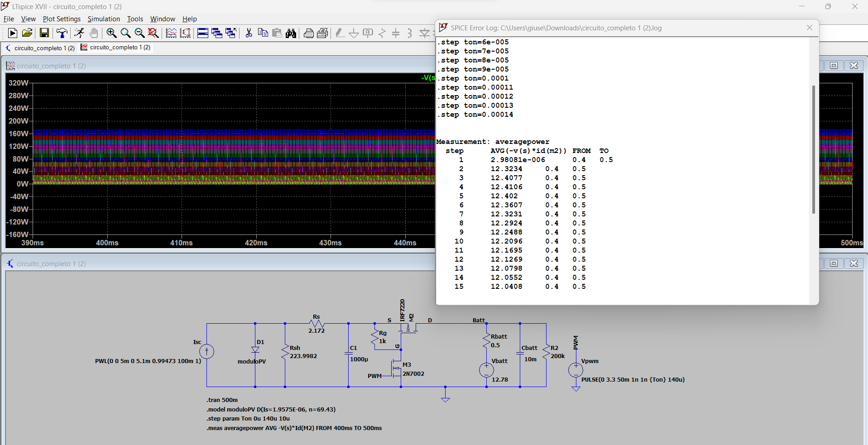Click the Print icon in toolbar
868x445 pixels.
309,33
